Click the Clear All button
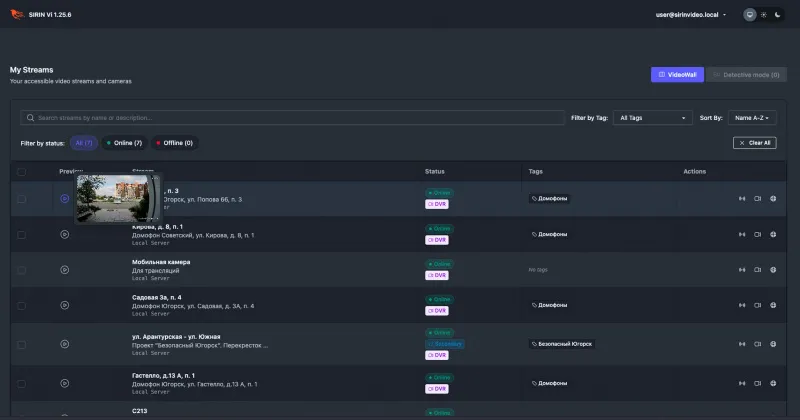800x420 pixels. (755, 143)
